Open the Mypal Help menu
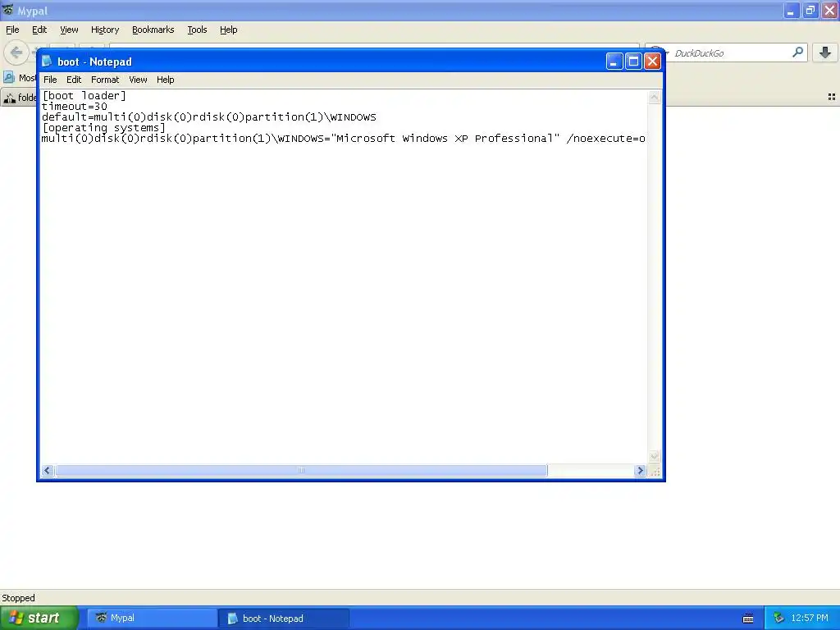This screenshot has height=630, width=840. coord(228,30)
